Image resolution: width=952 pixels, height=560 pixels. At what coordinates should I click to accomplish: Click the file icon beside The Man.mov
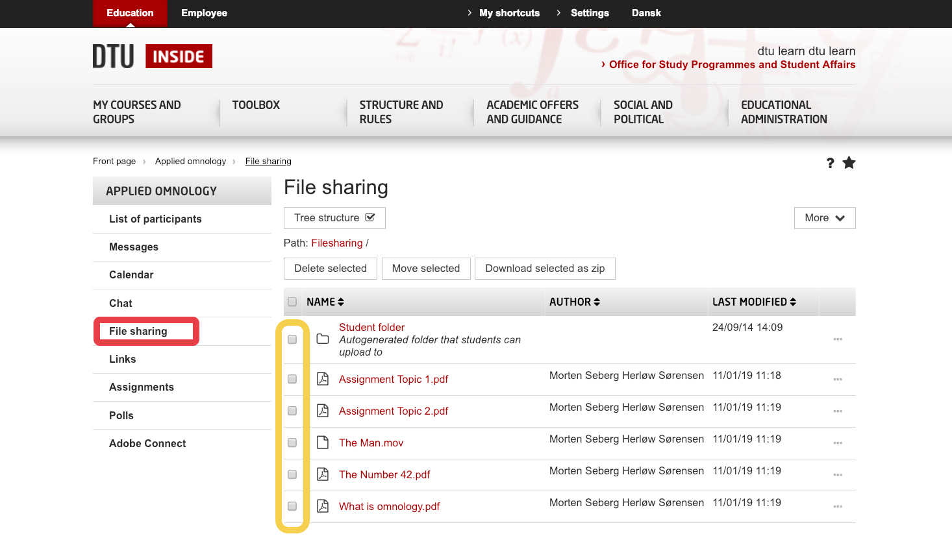(x=323, y=443)
